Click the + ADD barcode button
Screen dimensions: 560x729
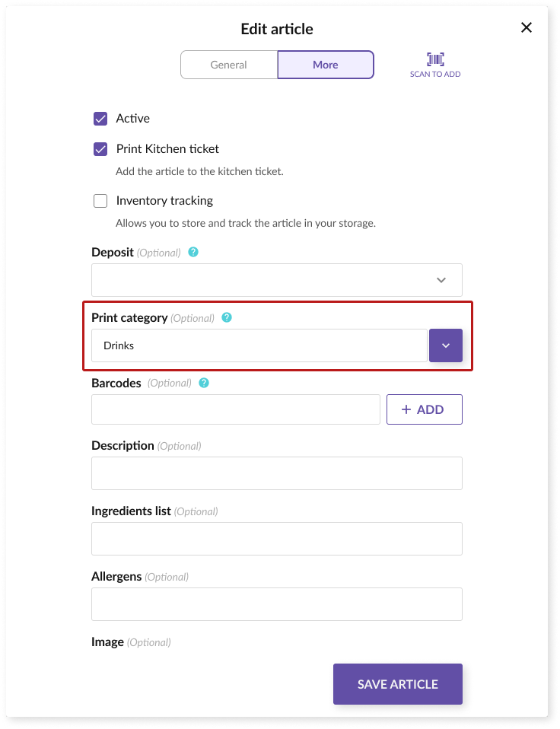pos(425,409)
